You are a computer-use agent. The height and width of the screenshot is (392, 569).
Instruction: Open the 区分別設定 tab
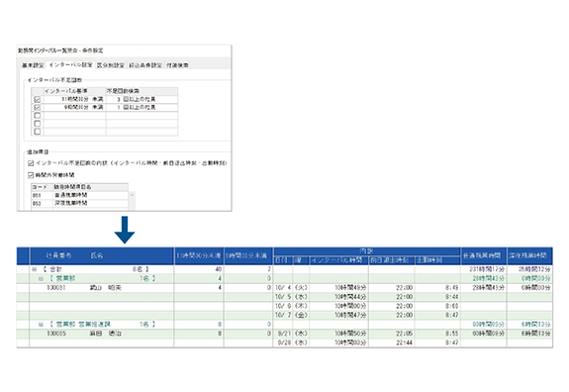[111, 65]
